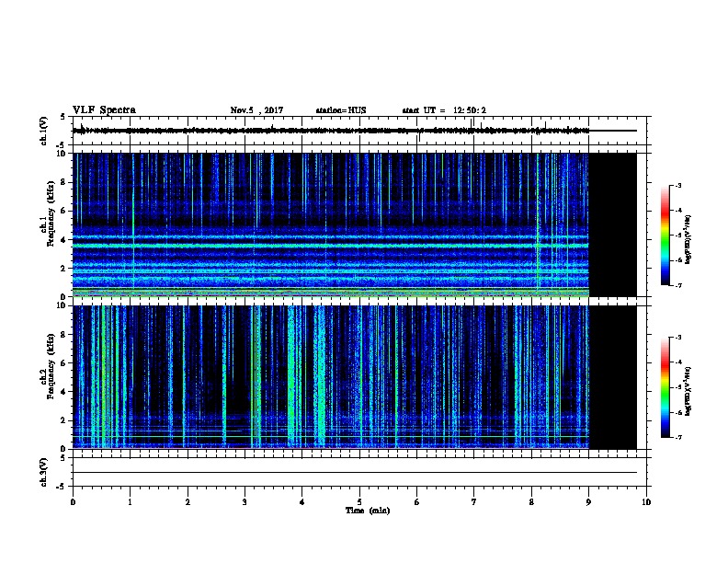Viewport: 728px width, 563px height.
Task: Click the "VLF Spectra" title text
Action: 105,110
